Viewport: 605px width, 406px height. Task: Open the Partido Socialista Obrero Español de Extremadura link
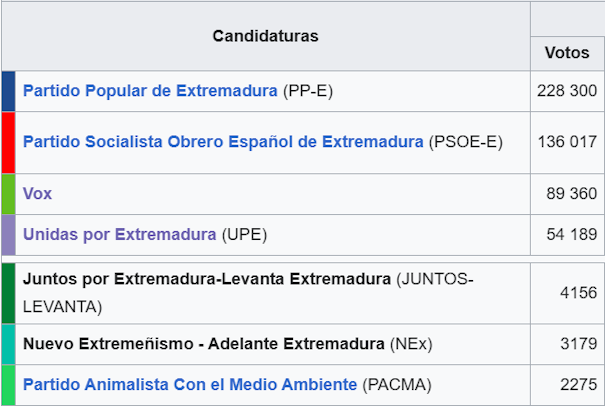coord(222,142)
